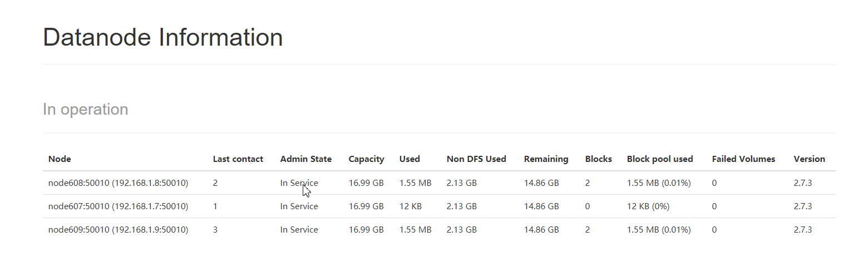Image resolution: width=868 pixels, height=271 pixels.
Task: Click the 12 KB Used value
Action: tap(410, 206)
